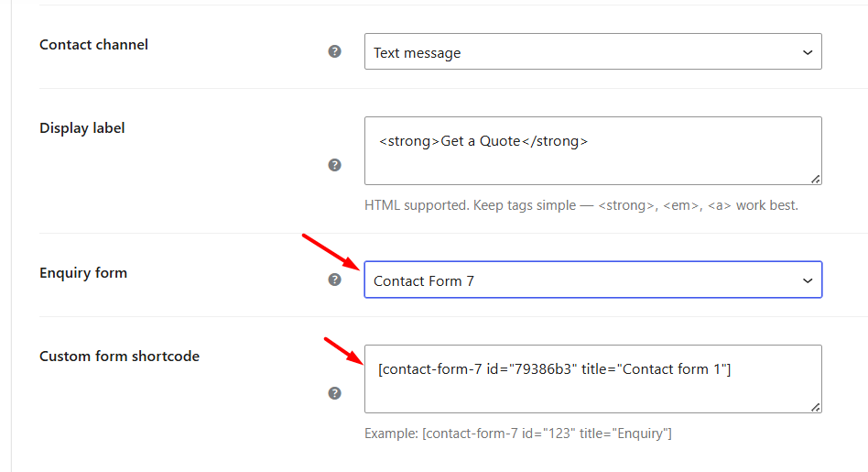Viewport: 868px width, 472px height.
Task: Show help for Custom form shortcode
Action: point(334,393)
